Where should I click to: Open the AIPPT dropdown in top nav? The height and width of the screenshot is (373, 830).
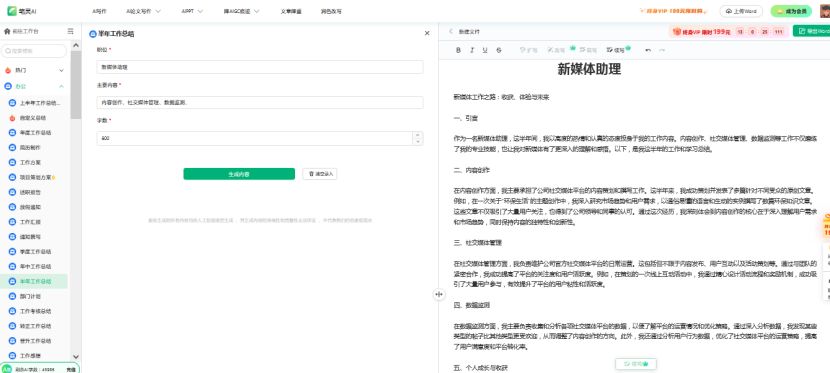click(x=192, y=11)
